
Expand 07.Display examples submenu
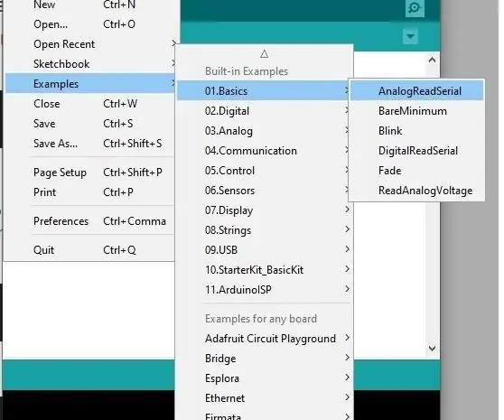click(x=264, y=210)
